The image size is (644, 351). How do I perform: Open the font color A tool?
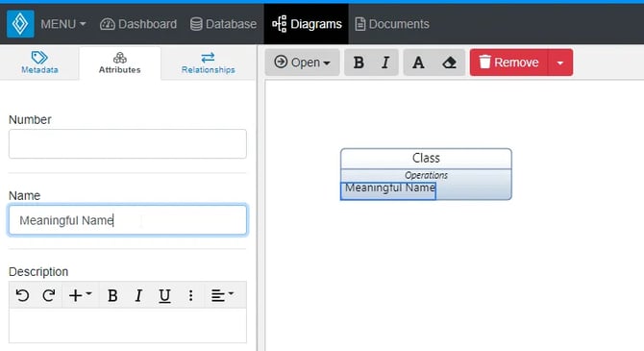(418, 63)
